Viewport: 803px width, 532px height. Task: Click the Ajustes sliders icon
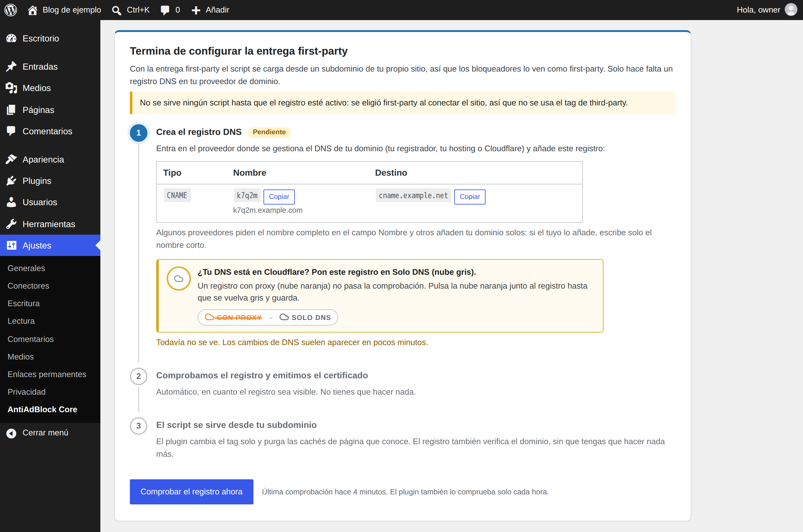11,245
